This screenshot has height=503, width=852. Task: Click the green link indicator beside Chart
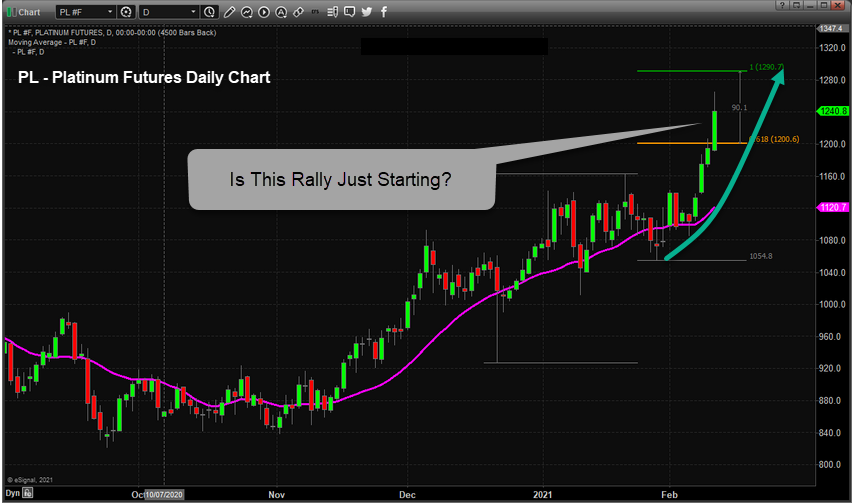pyautogui.click(x=11, y=12)
